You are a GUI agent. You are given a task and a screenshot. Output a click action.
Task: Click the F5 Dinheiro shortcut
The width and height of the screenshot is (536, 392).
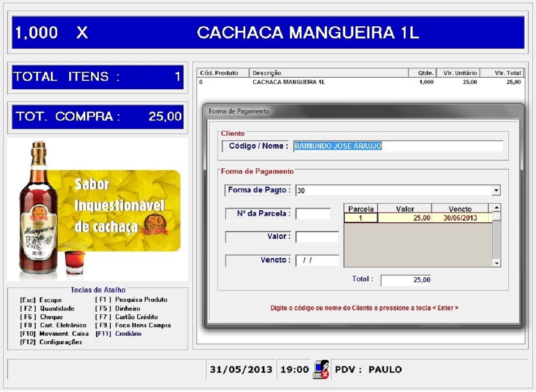[x=117, y=309]
